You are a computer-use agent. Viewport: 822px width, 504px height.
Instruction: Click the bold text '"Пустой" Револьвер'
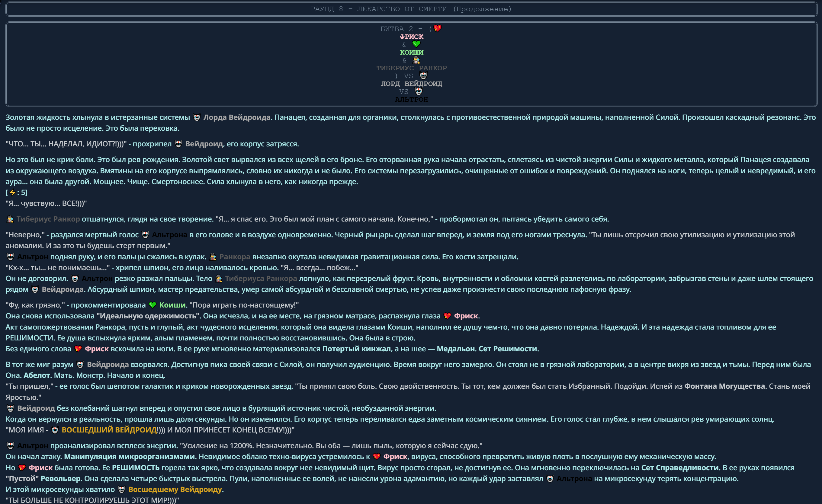[43, 479]
